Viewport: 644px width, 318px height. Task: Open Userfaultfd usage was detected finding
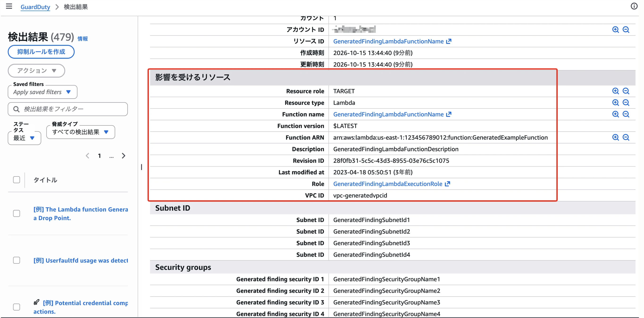(x=80, y=260)
